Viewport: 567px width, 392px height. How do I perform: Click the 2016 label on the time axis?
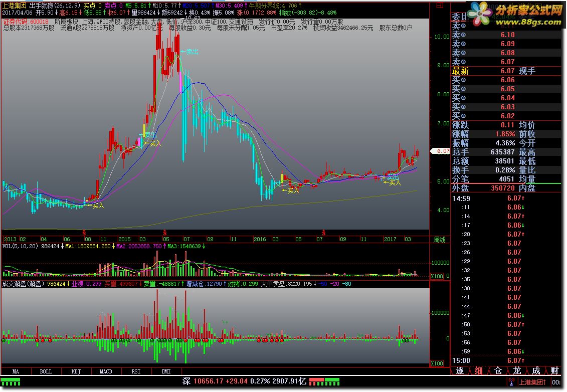coord(260,239)
